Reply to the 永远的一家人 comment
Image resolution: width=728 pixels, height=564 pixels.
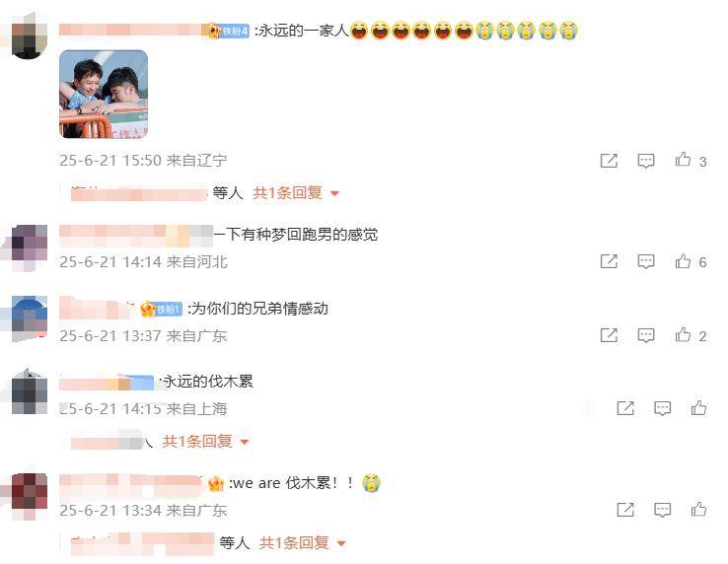coord(646,161)
